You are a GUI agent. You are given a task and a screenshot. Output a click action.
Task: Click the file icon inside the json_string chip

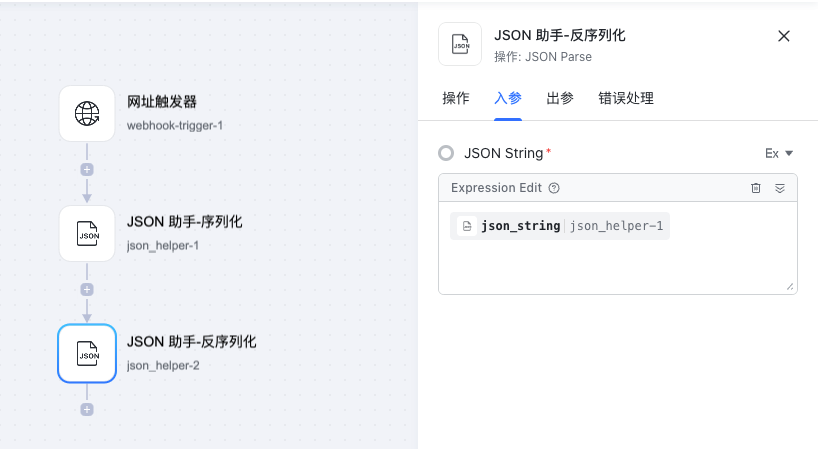467,226
